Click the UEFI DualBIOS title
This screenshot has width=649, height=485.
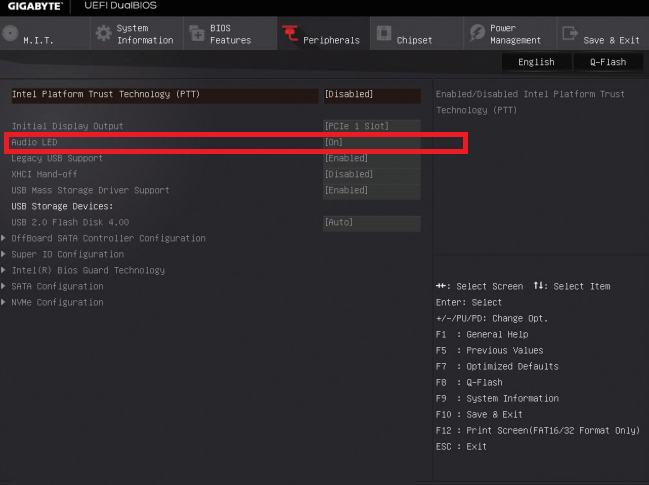coord(120,6)
